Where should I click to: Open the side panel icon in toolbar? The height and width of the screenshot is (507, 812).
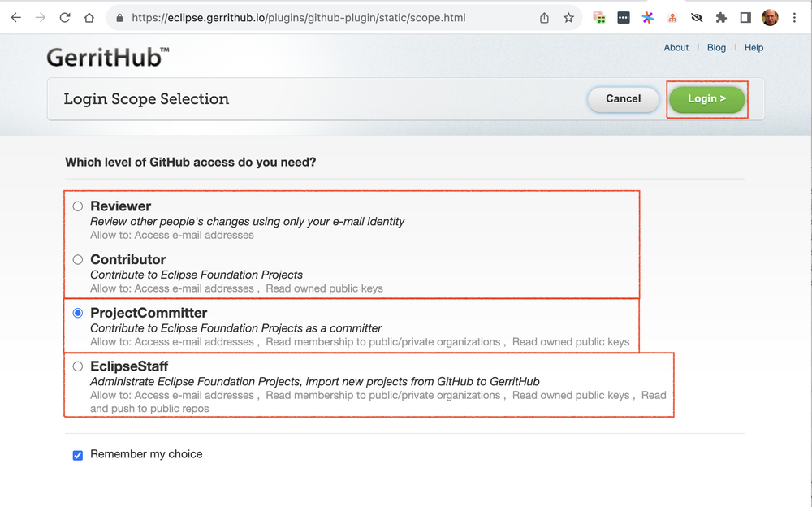745,16
